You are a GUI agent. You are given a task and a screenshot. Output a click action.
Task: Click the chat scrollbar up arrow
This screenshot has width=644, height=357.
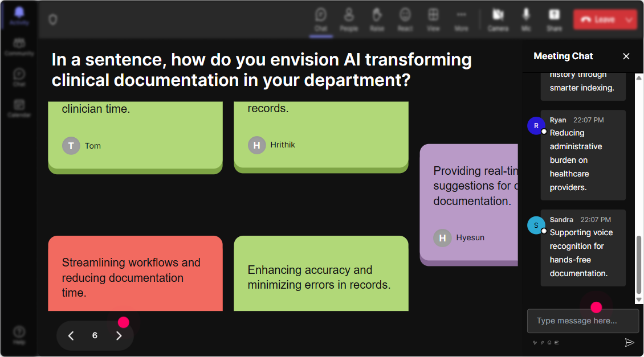639,77
